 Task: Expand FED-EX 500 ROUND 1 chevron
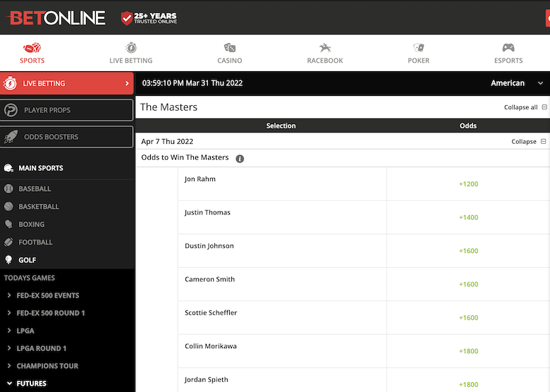[x=9, y=313]
